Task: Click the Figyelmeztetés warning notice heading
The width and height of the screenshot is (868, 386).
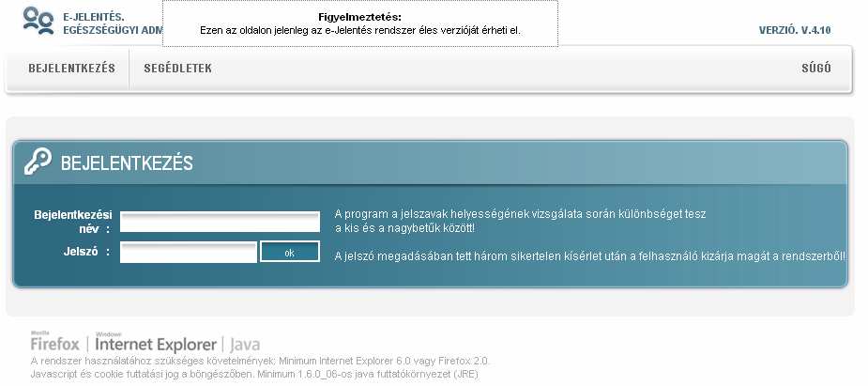Action: click(x=359, y=18)
